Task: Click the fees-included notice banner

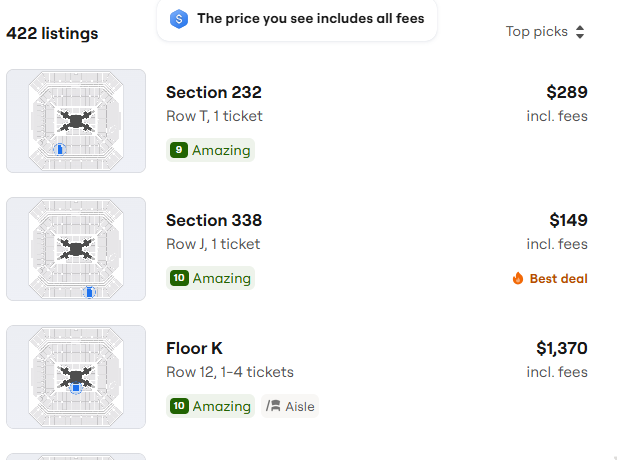Action: tap(297, 19)
